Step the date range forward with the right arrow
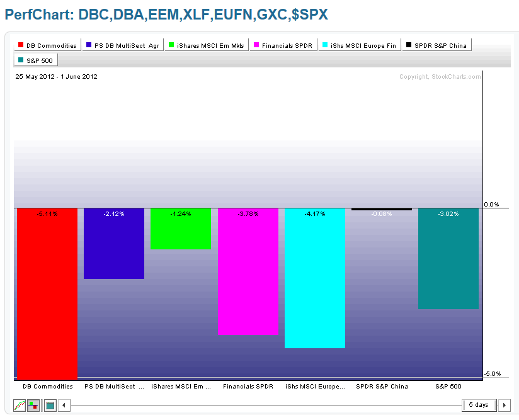 coord(505,405)
